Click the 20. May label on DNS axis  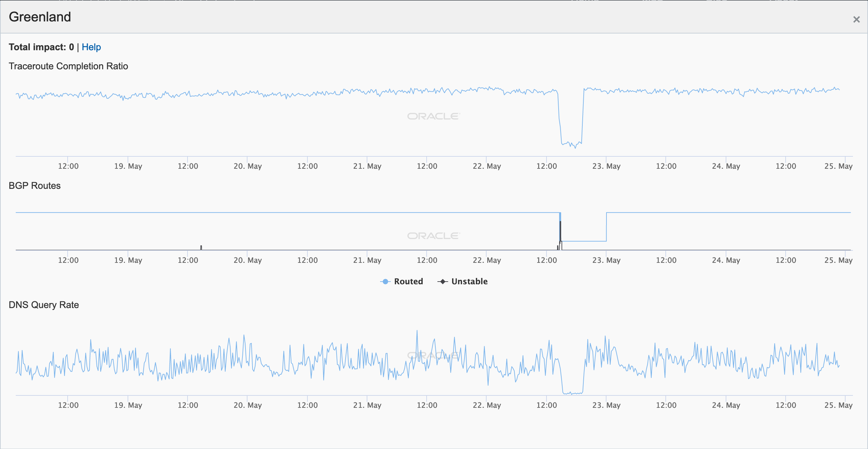[248, 405]
